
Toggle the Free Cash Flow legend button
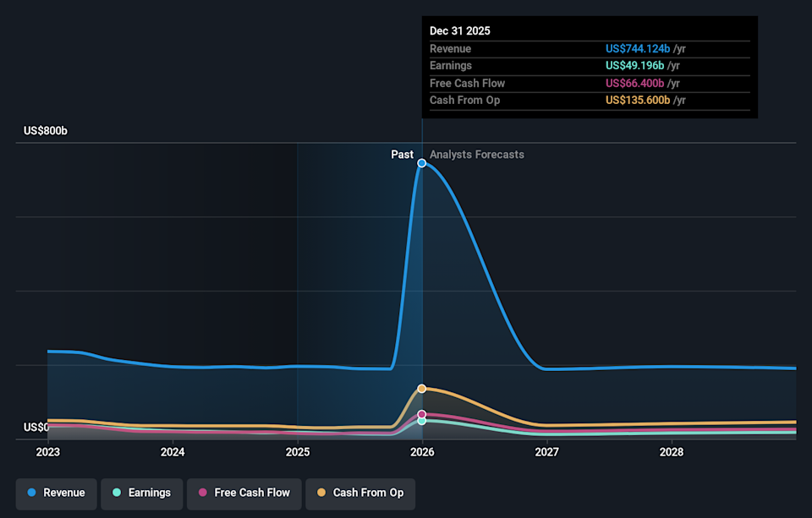(243, 493)
